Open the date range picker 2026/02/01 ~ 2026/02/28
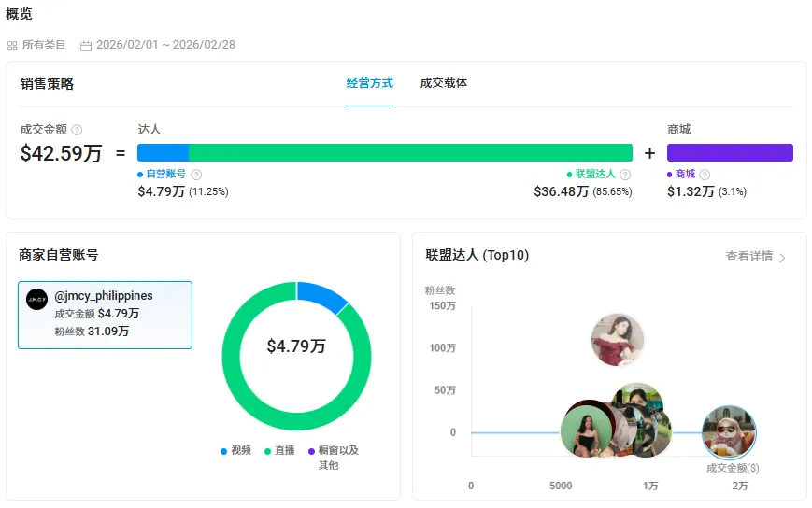 point(165,45)
